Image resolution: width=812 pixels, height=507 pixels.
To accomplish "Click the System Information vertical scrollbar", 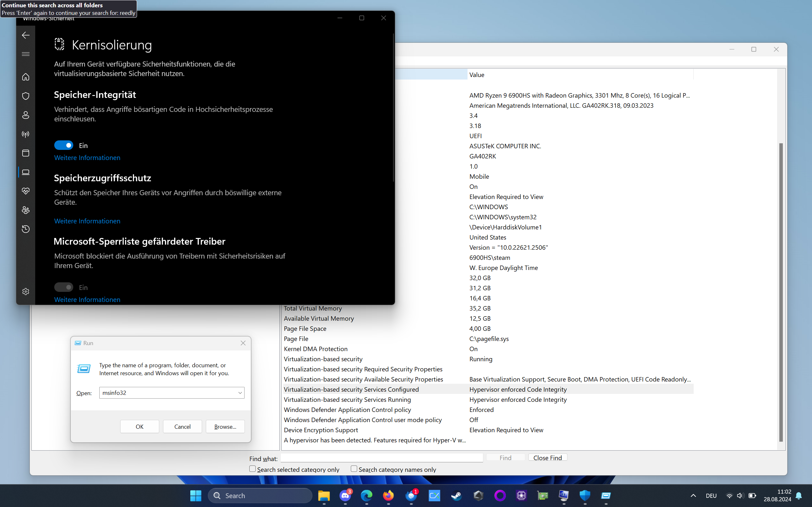I will 781,292.
